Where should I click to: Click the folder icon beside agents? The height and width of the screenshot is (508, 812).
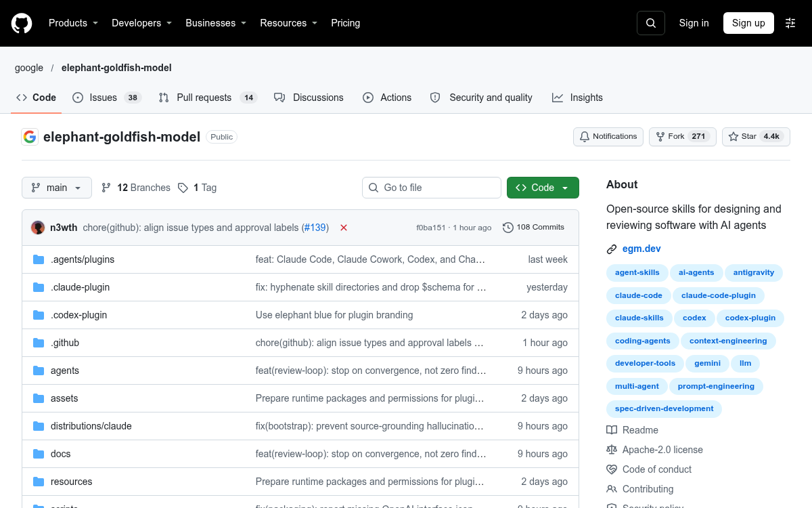[39, 371]
